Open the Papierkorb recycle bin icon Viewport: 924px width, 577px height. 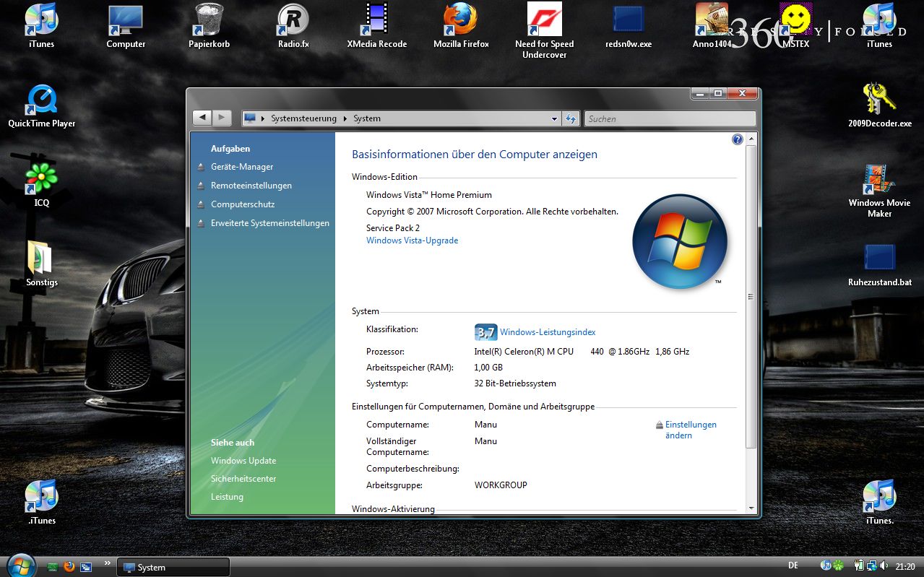(209, 27)
